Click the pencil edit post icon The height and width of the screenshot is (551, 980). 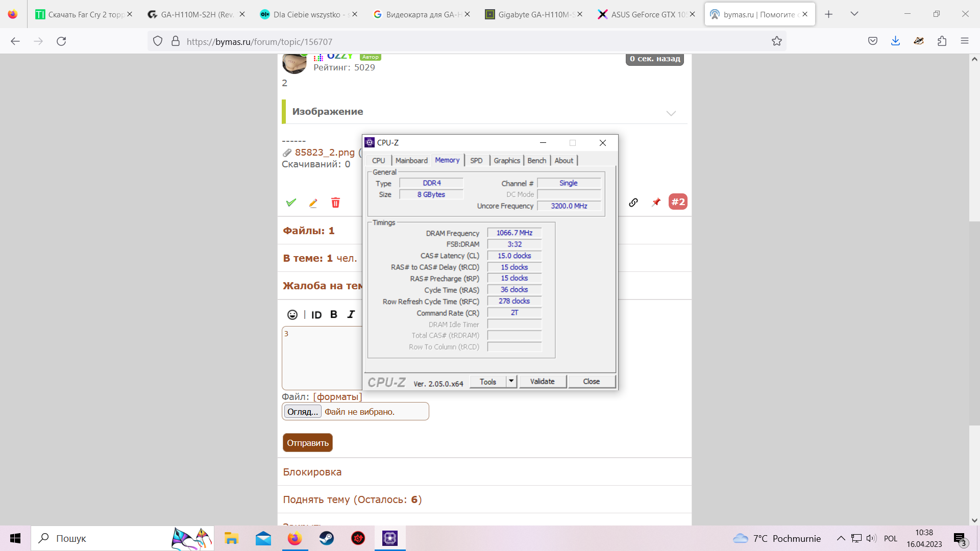coord(313,203)
